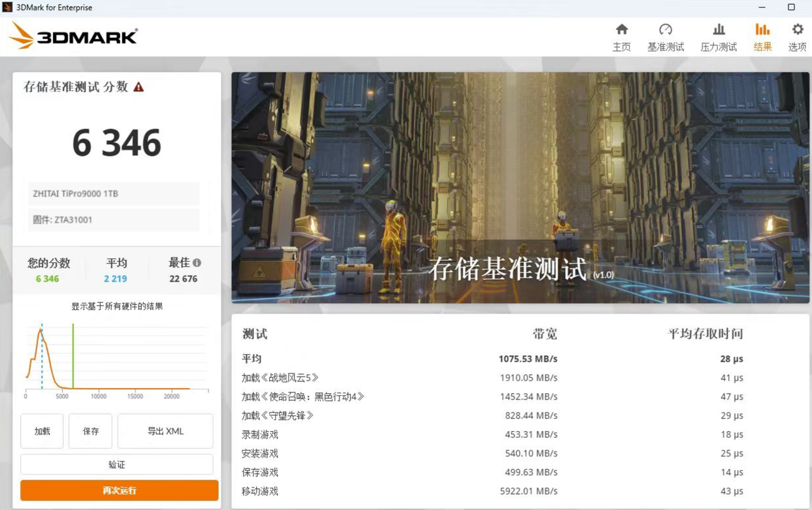Select the large score 6 346
812x510 pixels.
pyautogui.click(x=117, y=142)
